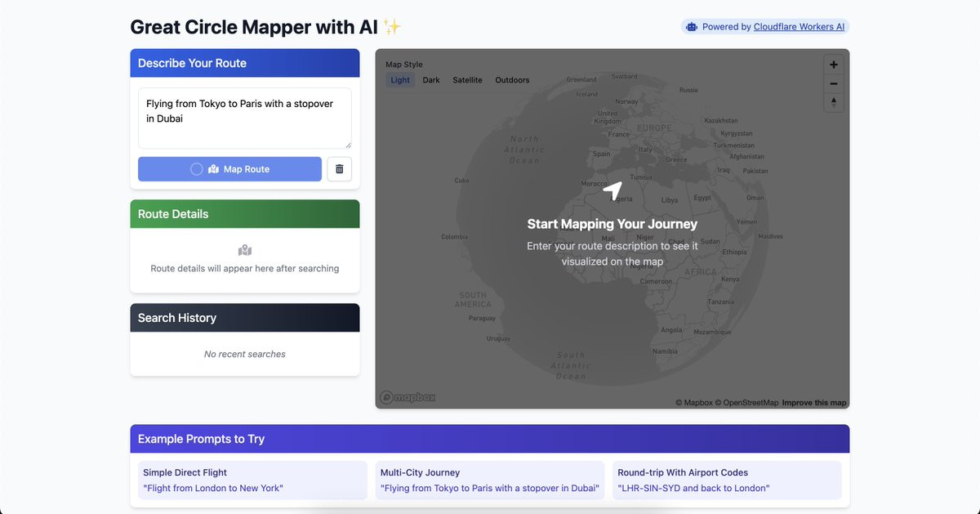The height and width of the screenshot is (514, 980).
Task: Click the Map Route button
Action: [x=229, y=169]
